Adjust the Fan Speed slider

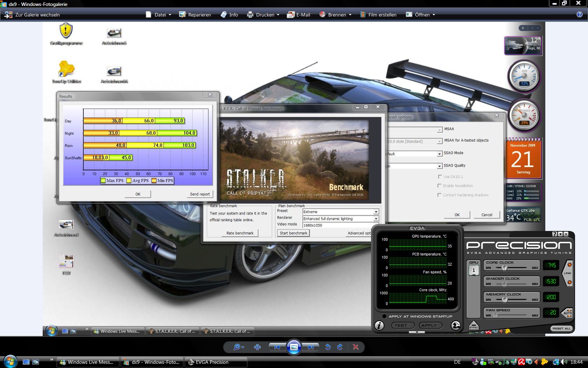(x=496, y=315)
